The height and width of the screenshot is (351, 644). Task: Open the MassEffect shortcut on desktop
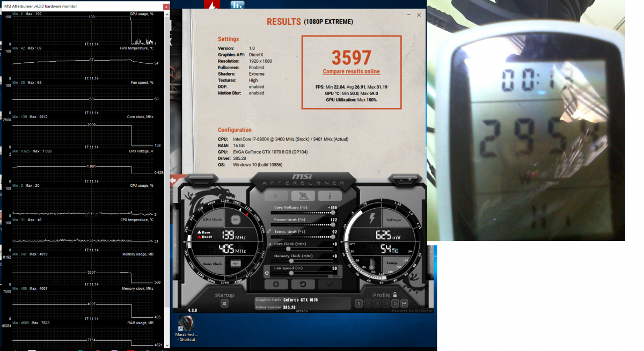coord(186,328)
